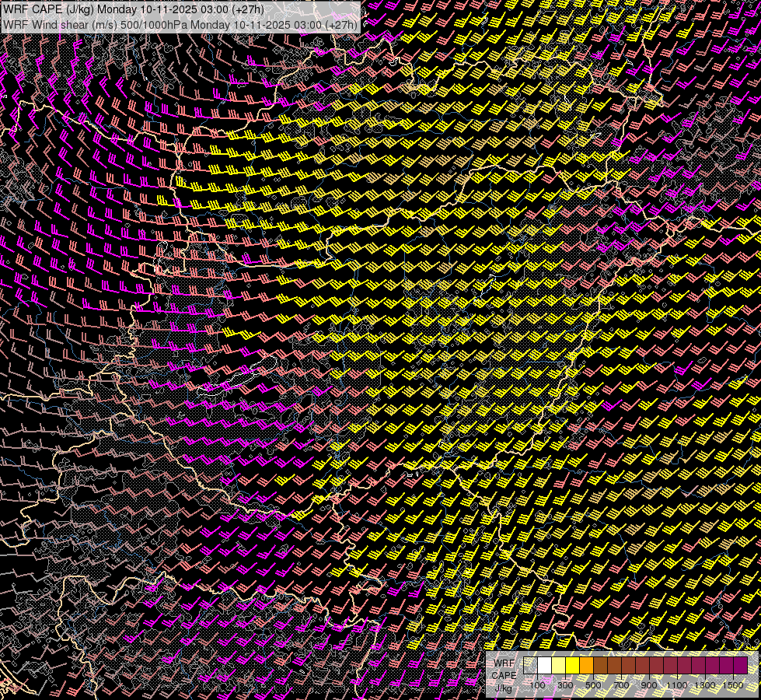Select the orange CAPE legend swatch

click(587, 665)
